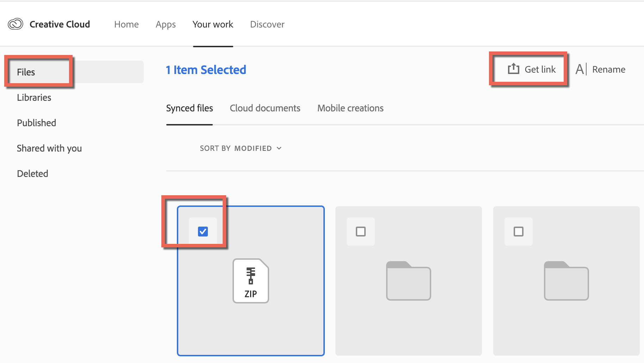
Task: Select the middle folder checkbox
Action: pyautogui.click(x=361, y=232)
